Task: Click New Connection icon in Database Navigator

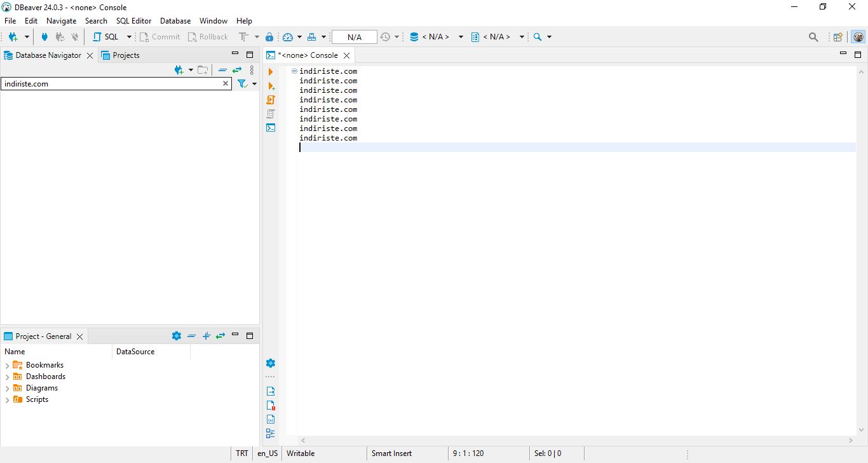Action: coord(179,70)
